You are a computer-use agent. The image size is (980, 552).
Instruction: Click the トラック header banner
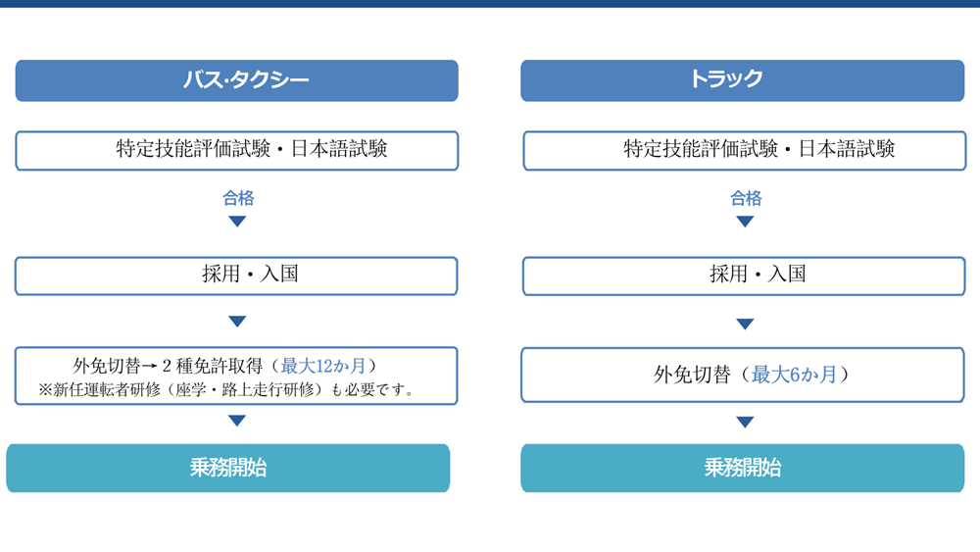click(x=743, y=80)
